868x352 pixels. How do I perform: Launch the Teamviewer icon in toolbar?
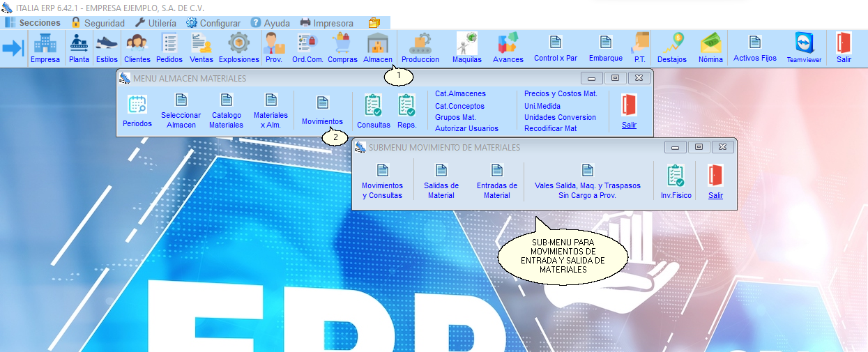(804, 48)
